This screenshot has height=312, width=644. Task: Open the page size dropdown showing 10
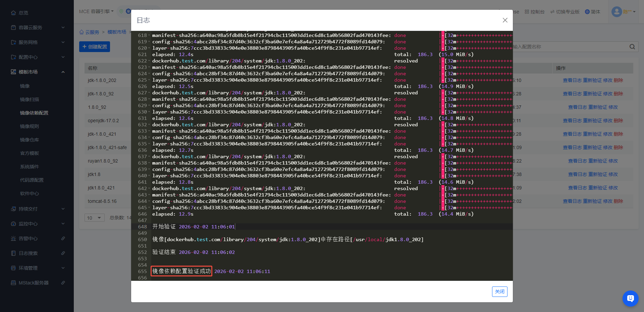click(x=94, y=218)
